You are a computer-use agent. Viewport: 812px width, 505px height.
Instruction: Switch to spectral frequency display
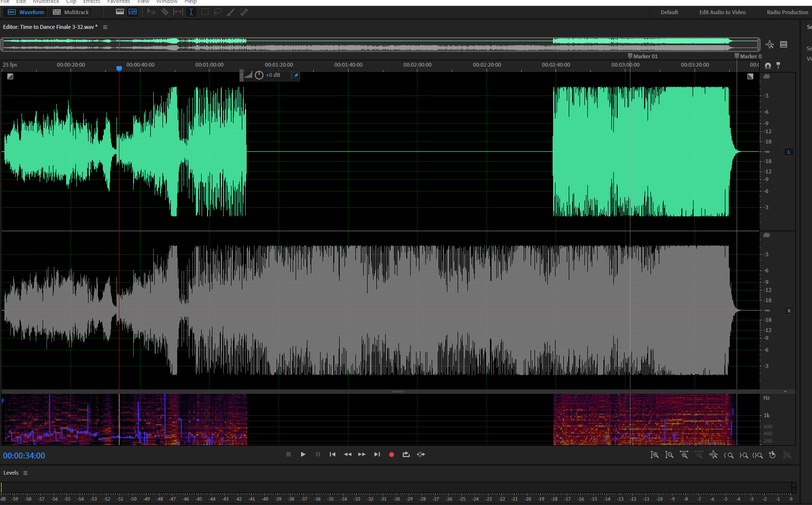point(120,12)
